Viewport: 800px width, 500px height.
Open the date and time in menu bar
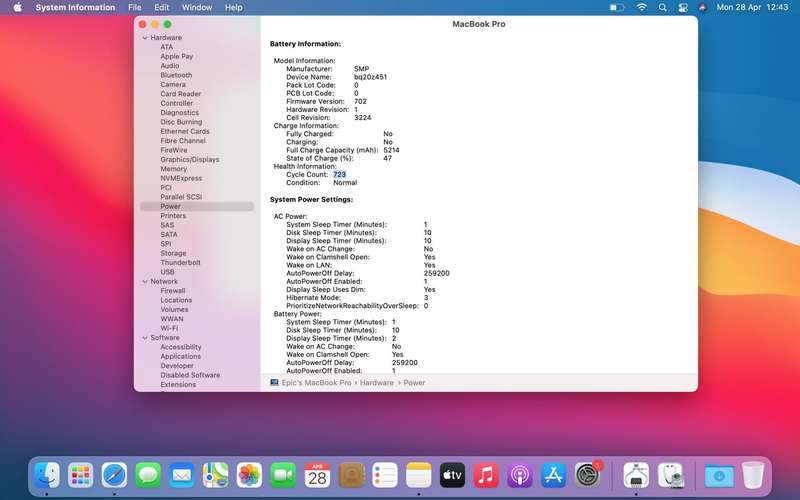click(753, 8)
